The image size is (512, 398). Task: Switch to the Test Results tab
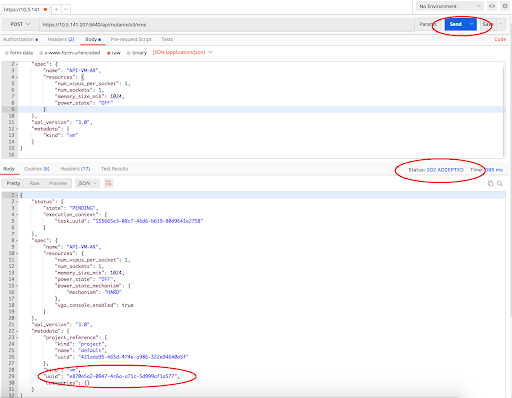[x=114, y=169]
